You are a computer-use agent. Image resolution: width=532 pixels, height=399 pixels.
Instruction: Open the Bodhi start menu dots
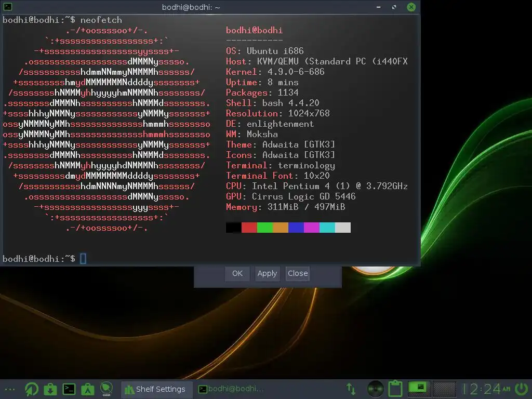pos(10,389)
